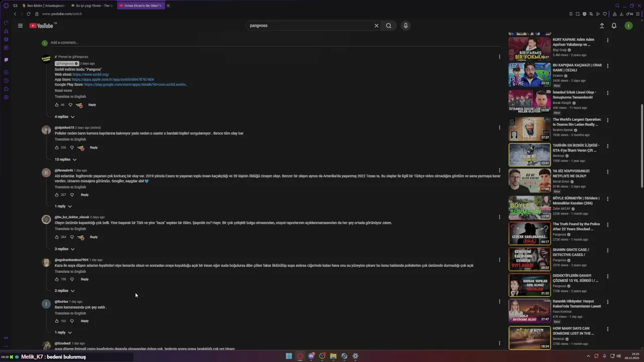This screenshot has height=362, width=644.
Task: Like the @bu_kız_doktor_olacak comment
Action: tap(57, 237)
